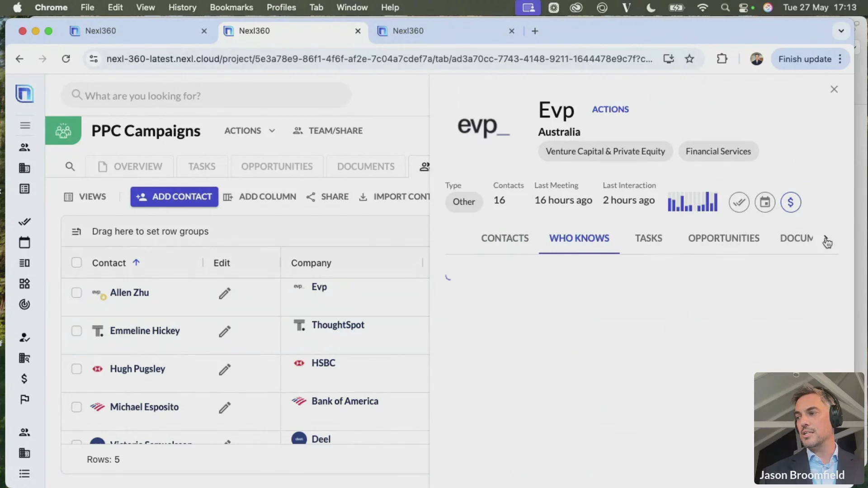The width and height of the screenshot is (868, 488).
Task: Open the OPPORTUNITIES tab in Evp panel
Action: pos(723,238)
